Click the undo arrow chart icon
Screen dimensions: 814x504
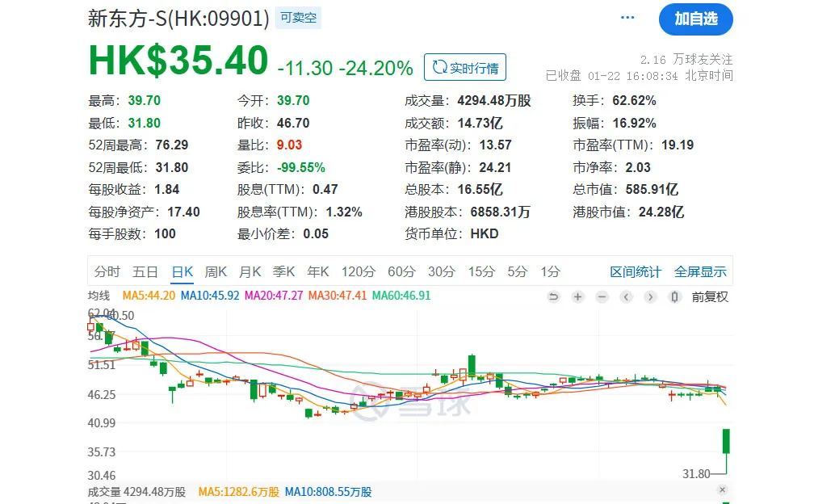554,296
